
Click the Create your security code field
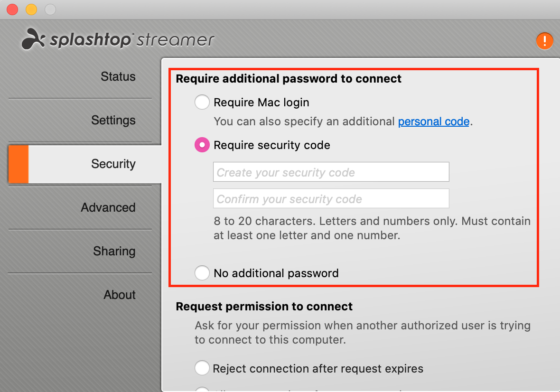point(331,172)
